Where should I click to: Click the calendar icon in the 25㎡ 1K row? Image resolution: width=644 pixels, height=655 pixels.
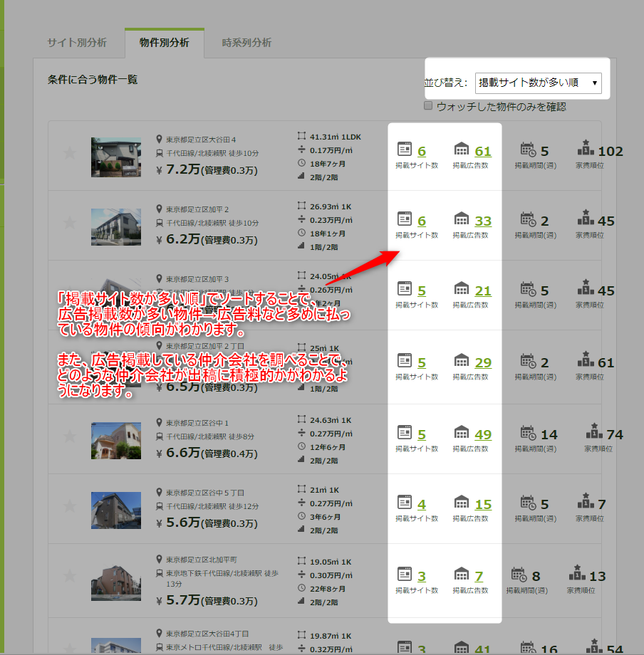click(528, 360)
